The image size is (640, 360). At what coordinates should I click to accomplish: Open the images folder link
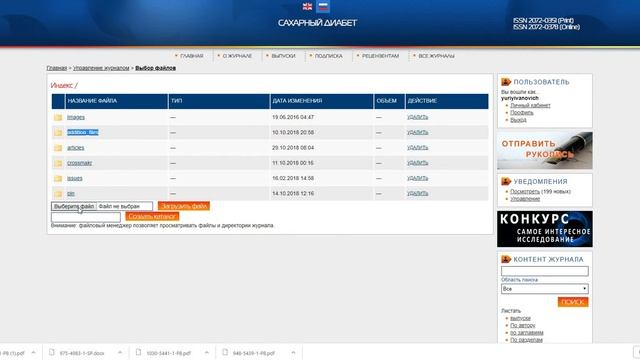point(76,117)
